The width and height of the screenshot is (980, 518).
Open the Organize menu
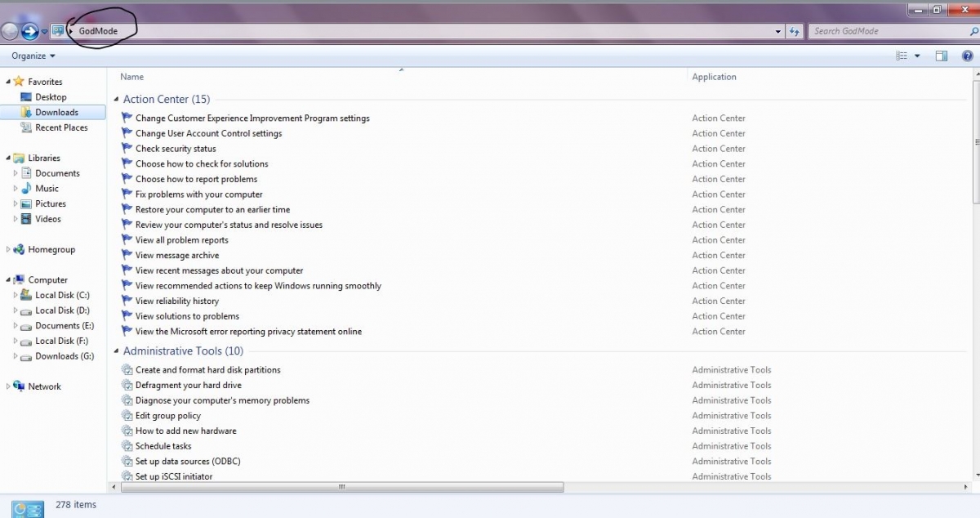click(33, 56)
